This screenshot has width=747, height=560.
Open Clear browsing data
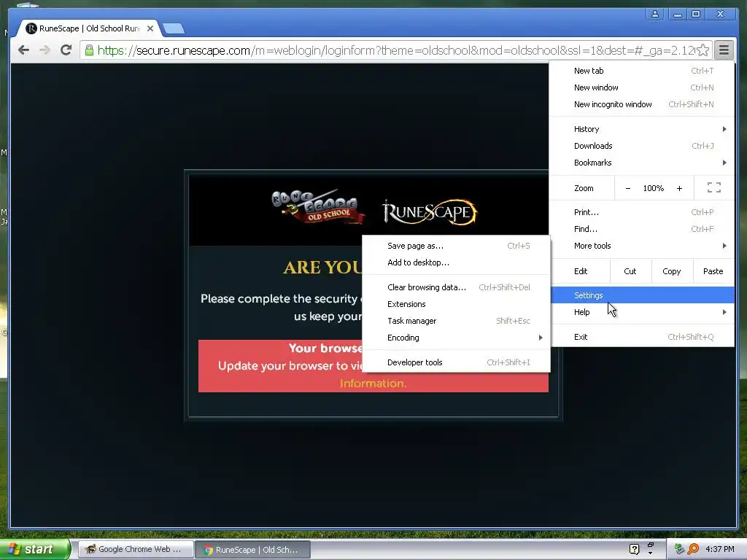457,287
